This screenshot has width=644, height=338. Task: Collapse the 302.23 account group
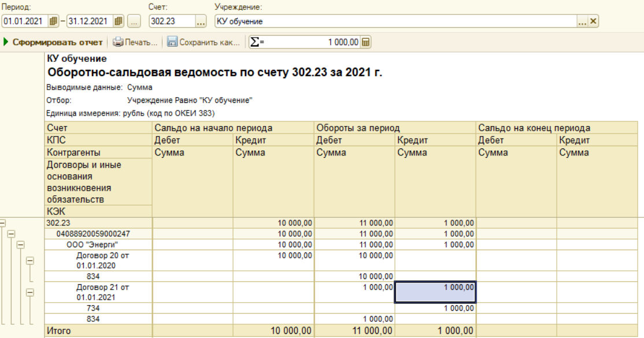[3, 222]
